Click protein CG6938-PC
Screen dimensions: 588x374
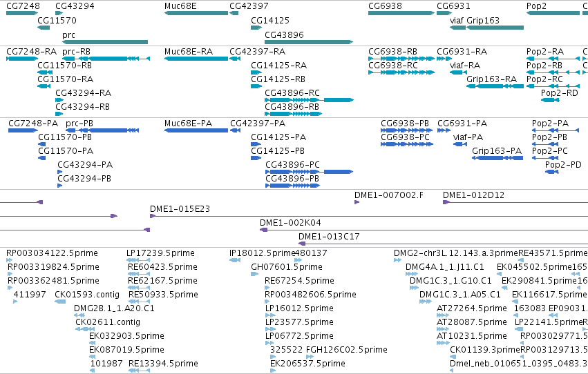point(407,144)
